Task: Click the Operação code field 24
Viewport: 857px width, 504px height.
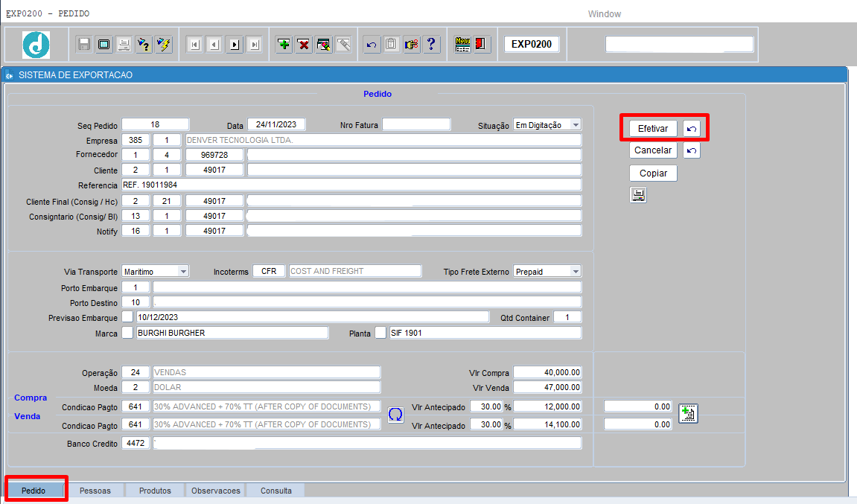Action: pyautogui.click(x=136, y=372)
